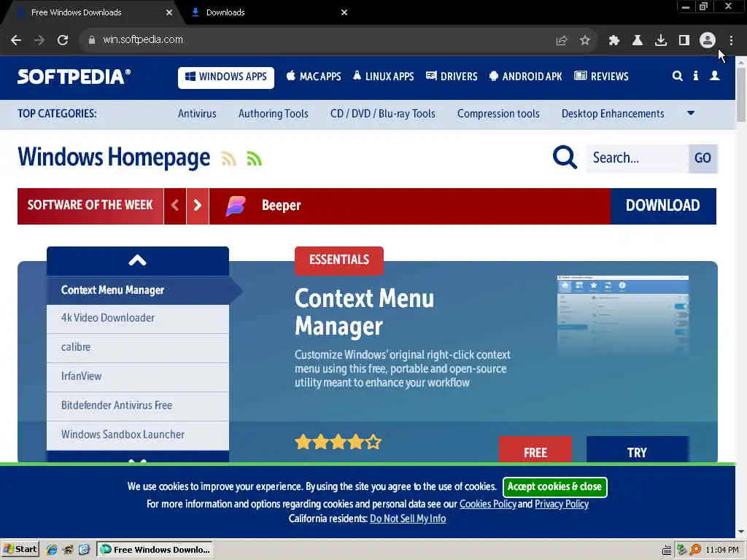Open Chrome Labs flask icon

pyautogui.click(x=638, y=41)
